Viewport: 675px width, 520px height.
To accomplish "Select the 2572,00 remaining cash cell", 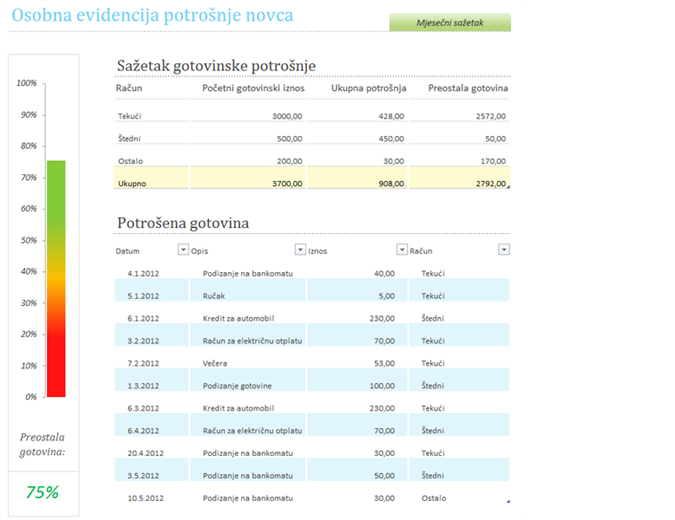I will [491, 116].
